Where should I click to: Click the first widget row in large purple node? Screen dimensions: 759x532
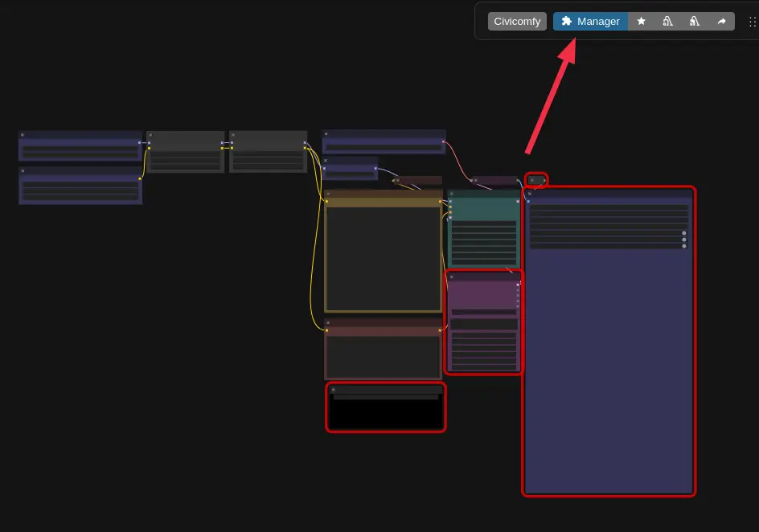coord(609,207)
